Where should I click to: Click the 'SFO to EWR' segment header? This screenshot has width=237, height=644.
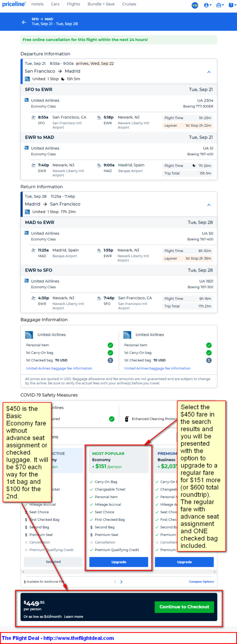pyautogui.click(x=39, y=90)
